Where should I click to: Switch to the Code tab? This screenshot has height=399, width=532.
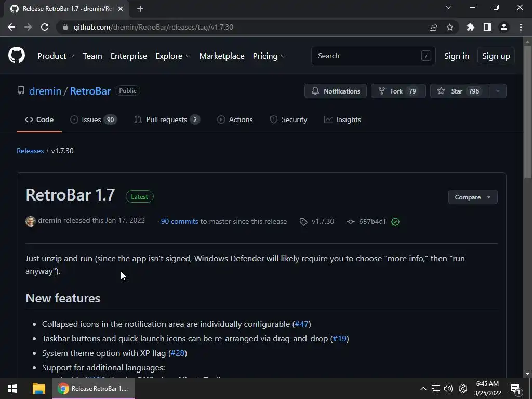(39, 120)
